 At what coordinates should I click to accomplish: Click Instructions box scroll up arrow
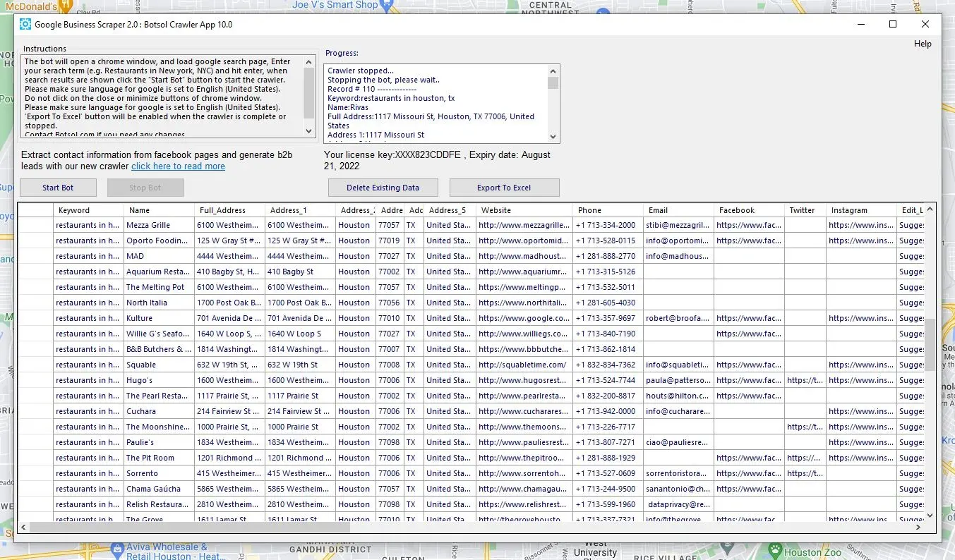(x=308, y=61)
